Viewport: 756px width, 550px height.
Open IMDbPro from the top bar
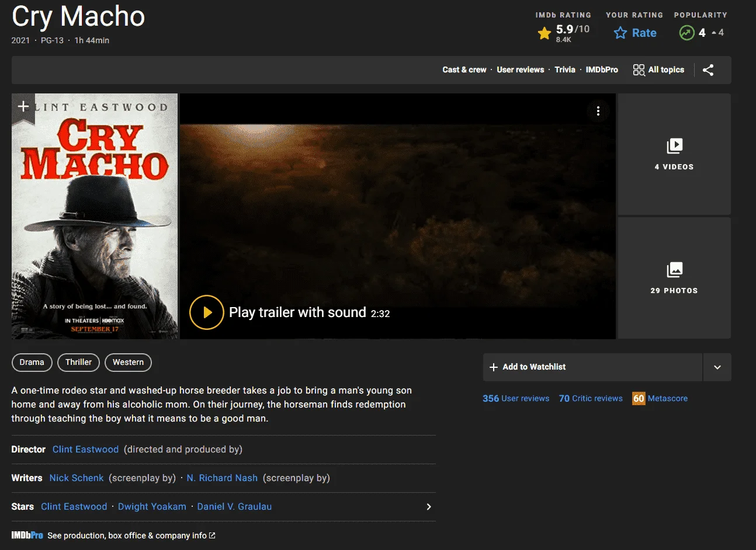point(602,69)
